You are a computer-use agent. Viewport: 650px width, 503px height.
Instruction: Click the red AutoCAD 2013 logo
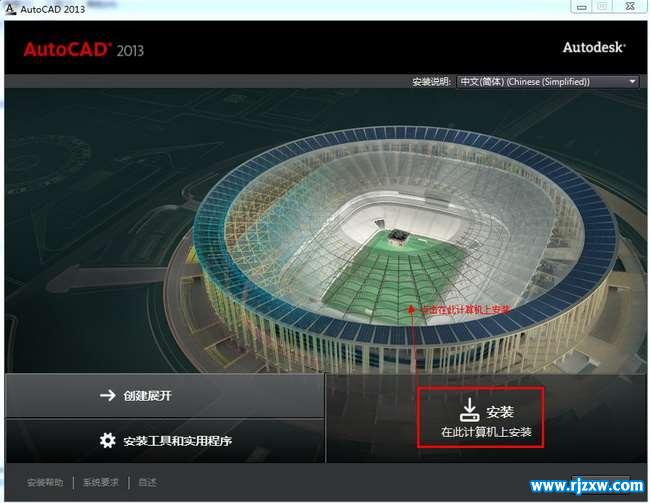point(83,50)
